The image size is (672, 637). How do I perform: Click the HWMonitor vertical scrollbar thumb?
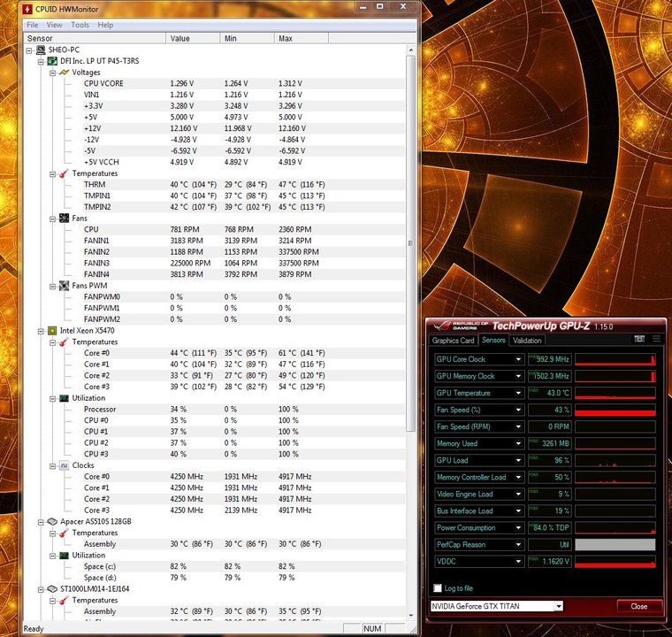410,242
